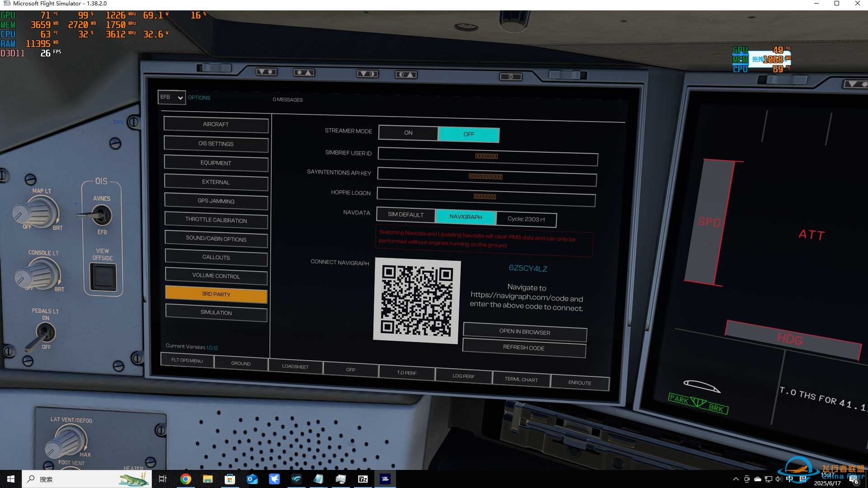868x488 pixels.
Task: Flip the AVNCS/EFB OIS switch
Action: (100, 215)
